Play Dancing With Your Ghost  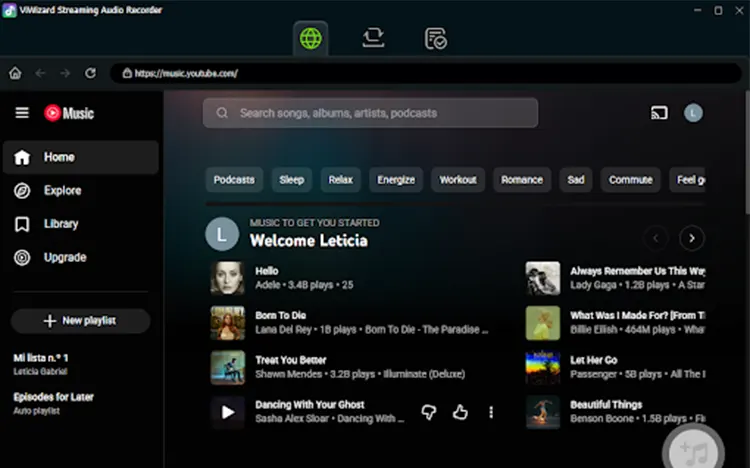[228, 412]
